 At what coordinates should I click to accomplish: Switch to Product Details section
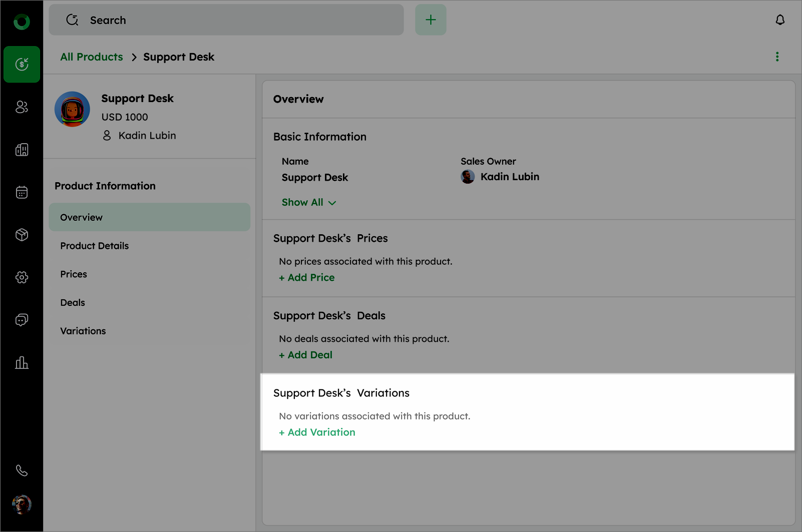tap(95, 246)
